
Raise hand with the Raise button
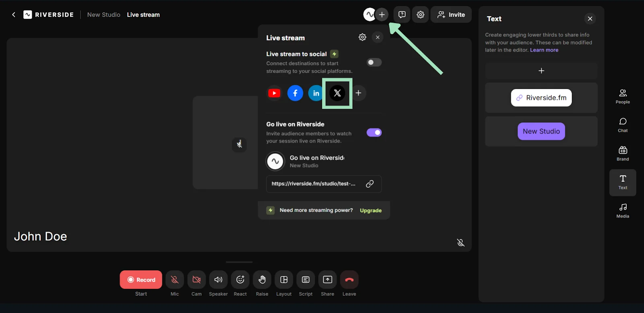coord(262,280)
